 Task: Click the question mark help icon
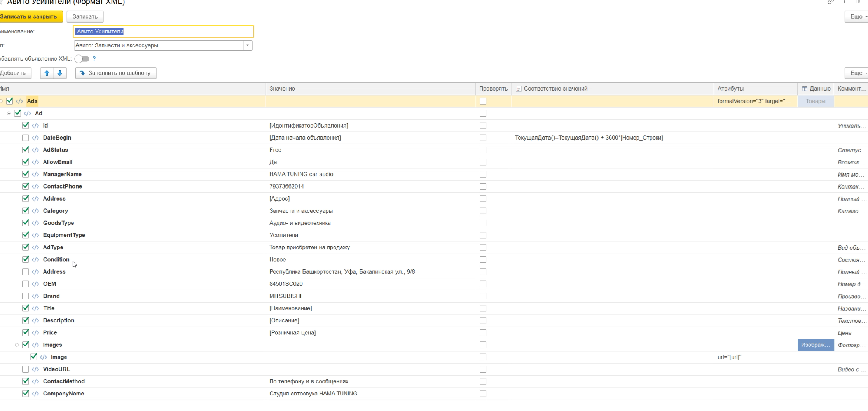(94, 59)
